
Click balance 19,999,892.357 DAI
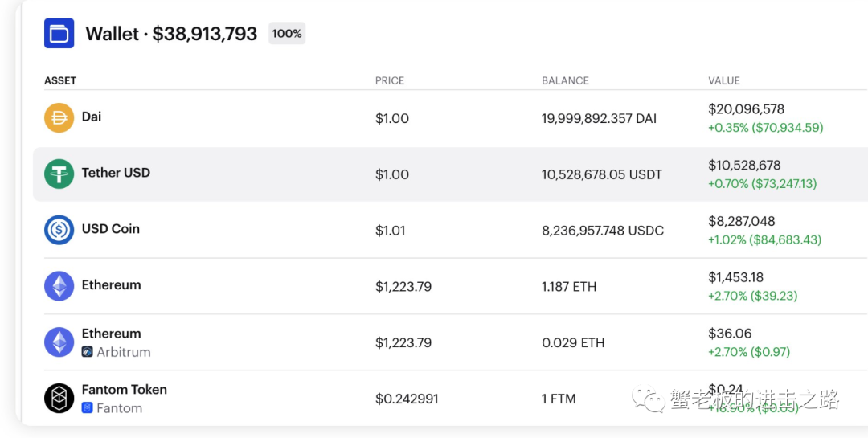(x=599, y=118)
